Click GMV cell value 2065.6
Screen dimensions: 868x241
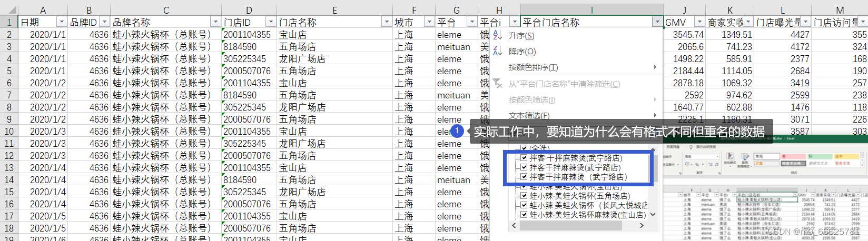[x=684, y=47]
